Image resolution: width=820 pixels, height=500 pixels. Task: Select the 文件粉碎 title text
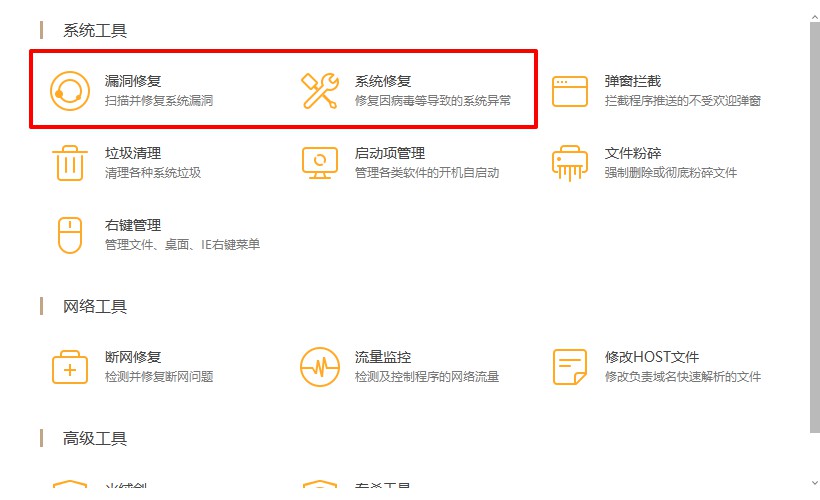coord(633,154)
